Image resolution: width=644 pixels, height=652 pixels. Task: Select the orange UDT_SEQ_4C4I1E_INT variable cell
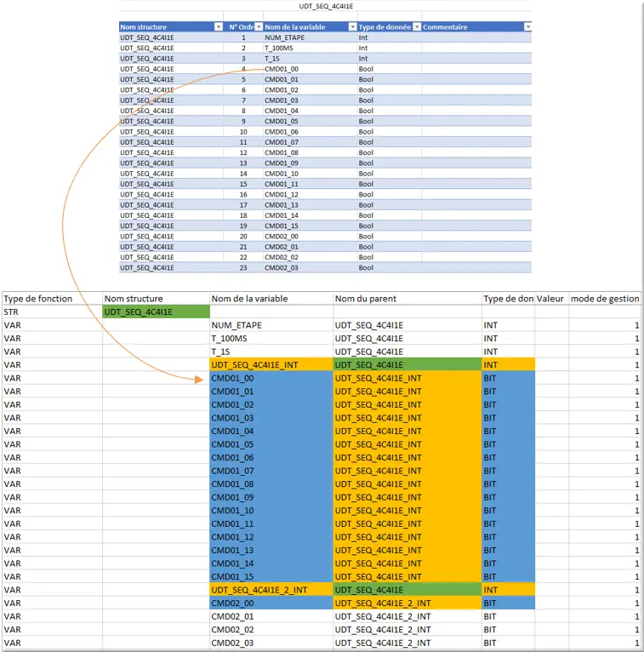[271, 364]
